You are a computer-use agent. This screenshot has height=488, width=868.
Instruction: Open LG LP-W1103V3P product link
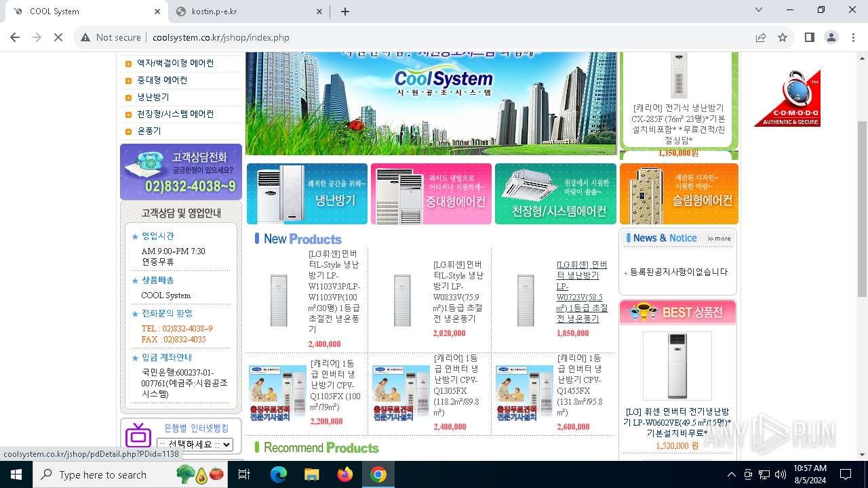[x=334, y=291]
